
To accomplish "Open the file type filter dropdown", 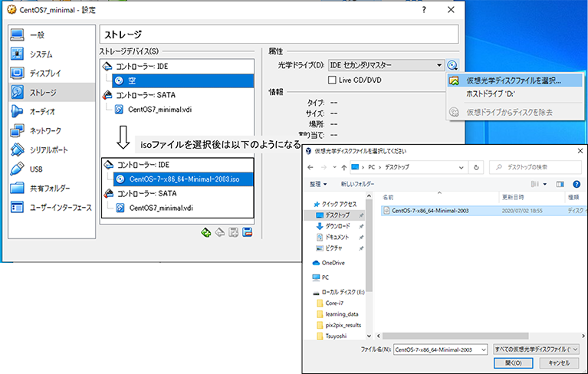I will 537,349.
